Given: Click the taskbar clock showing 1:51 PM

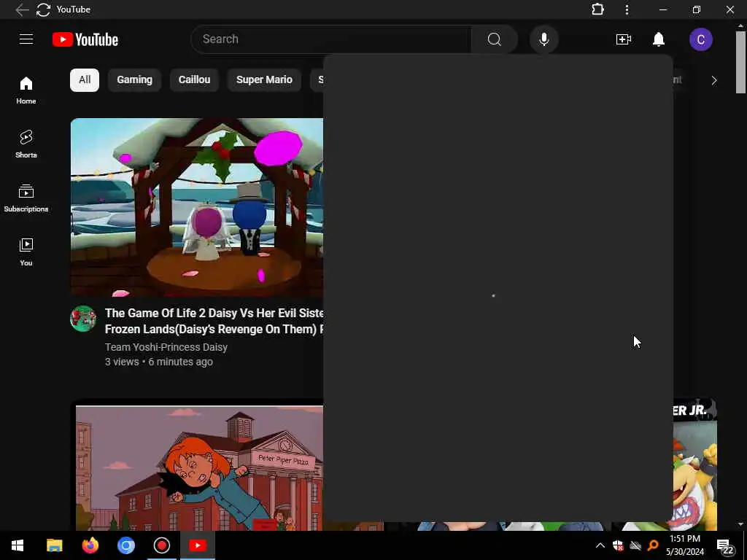Looking at the screenshot, I should (684, 545).
